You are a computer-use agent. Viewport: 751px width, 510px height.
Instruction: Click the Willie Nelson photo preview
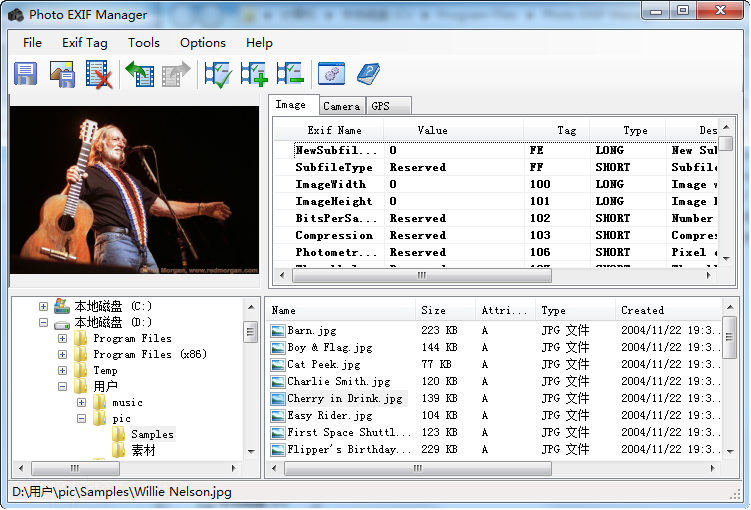point(134,190)
